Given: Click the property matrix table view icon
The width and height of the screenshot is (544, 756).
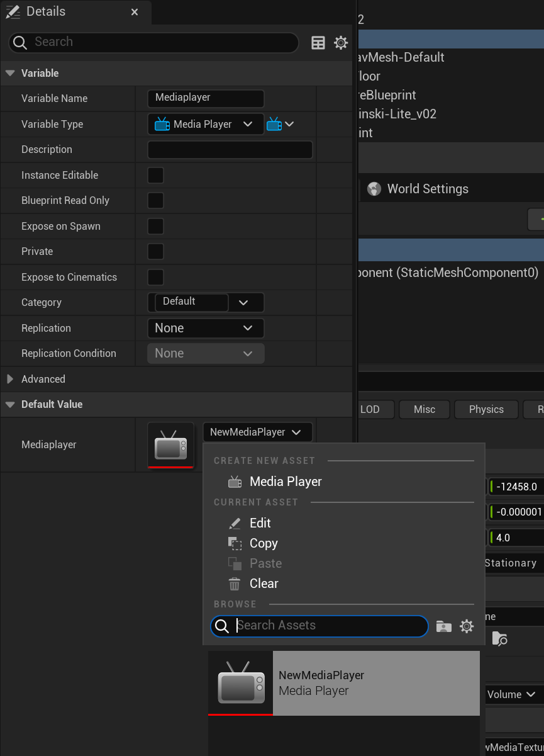Looking at the screenshot, I should point(318,42).
